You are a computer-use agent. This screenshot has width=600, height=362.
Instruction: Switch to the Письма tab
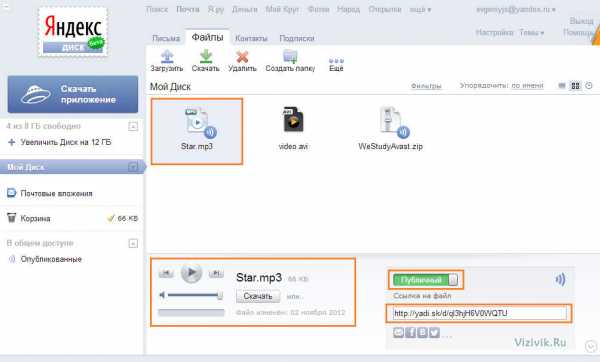pos(166,38)
